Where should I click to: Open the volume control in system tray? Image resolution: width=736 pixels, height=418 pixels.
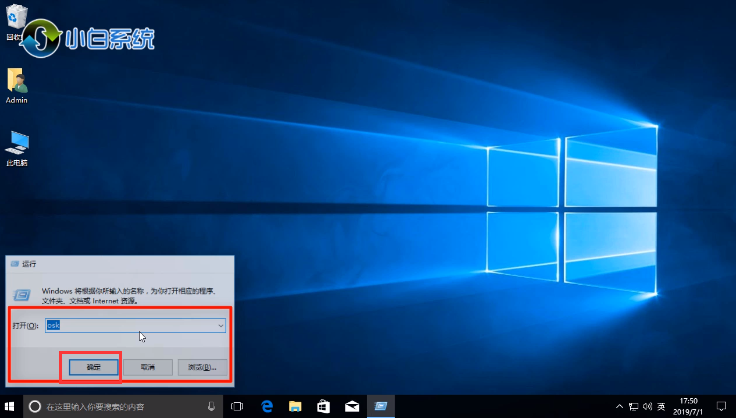tap(648, 407)
